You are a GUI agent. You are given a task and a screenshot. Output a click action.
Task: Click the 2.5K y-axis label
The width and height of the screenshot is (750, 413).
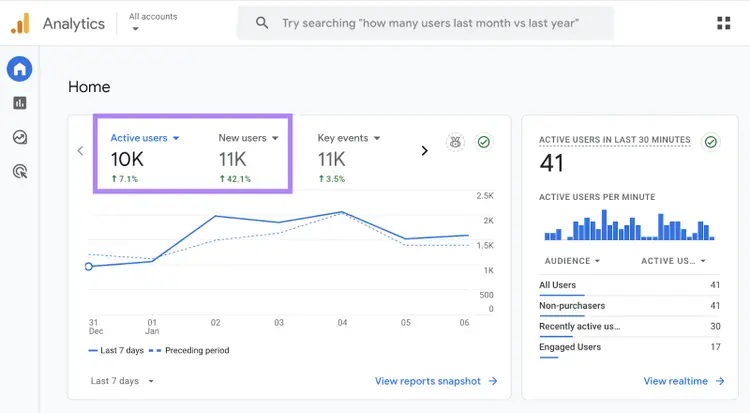pyautogui.click(x=485, y=196)
